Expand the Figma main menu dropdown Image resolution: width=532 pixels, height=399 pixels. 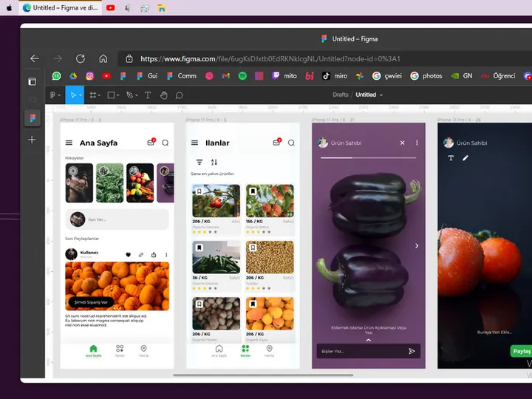55,95
